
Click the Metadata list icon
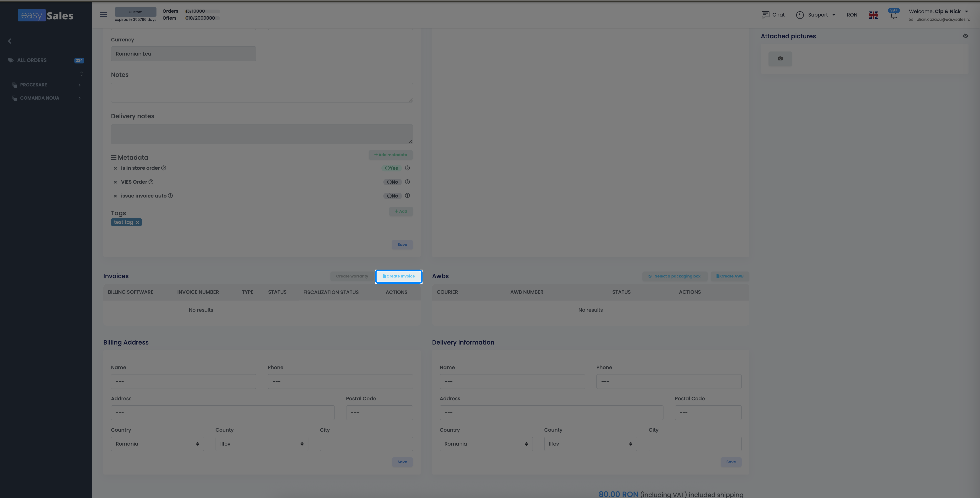pos(113,157)
